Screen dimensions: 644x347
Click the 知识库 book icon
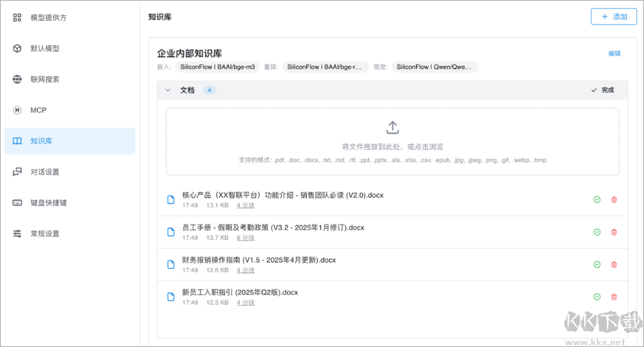click(x=17, y=141)
